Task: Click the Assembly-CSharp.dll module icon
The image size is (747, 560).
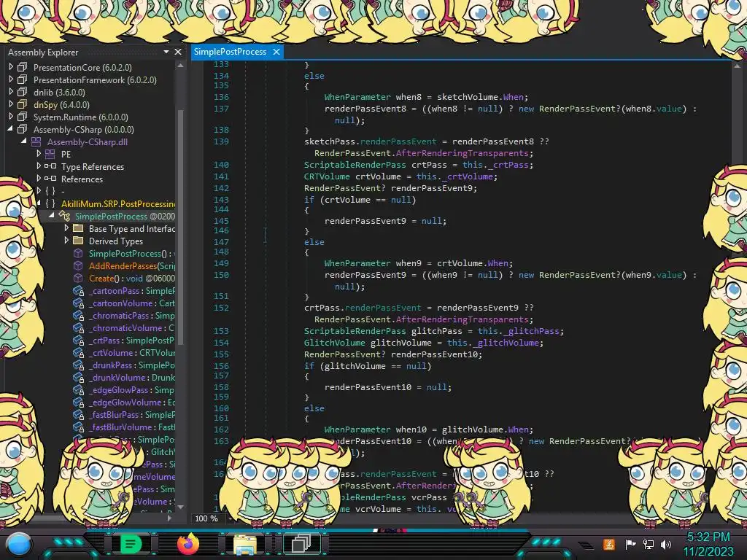Action: (36, 141)
